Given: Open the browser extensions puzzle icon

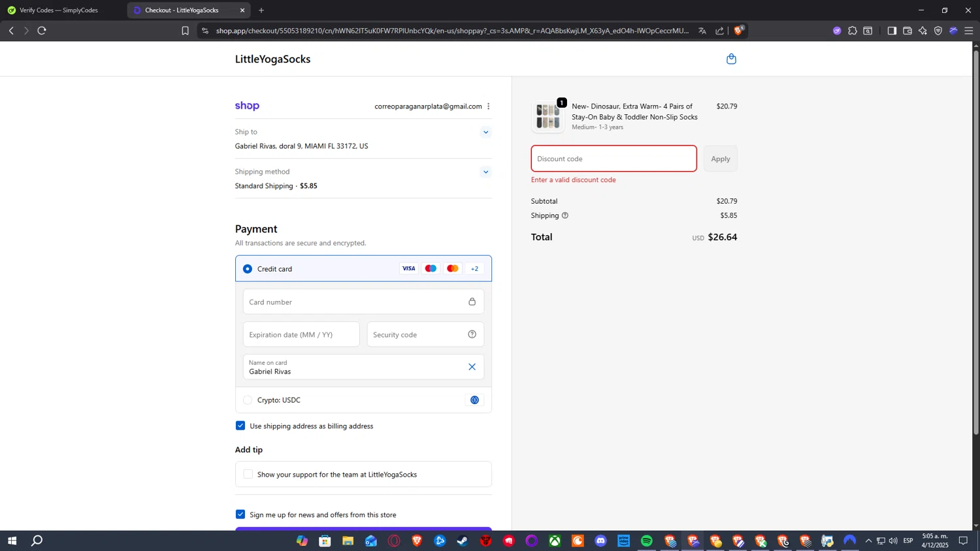Looking at the screenshot, I should [x=853, y=31].
